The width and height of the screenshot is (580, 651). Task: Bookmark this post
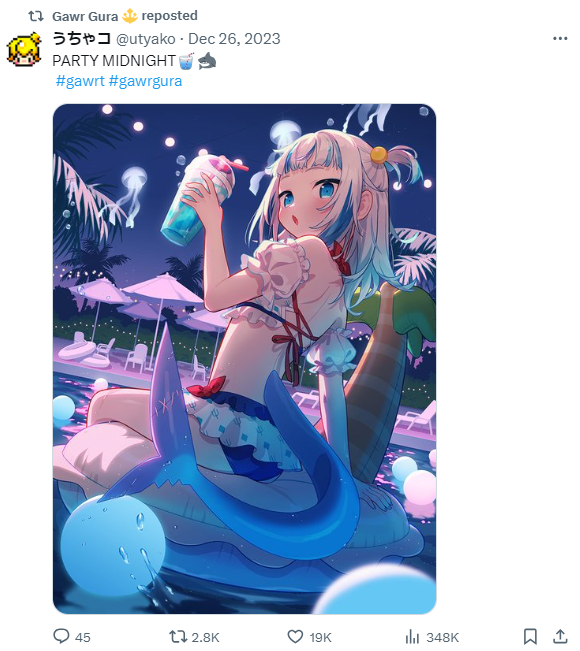[530, 636]
